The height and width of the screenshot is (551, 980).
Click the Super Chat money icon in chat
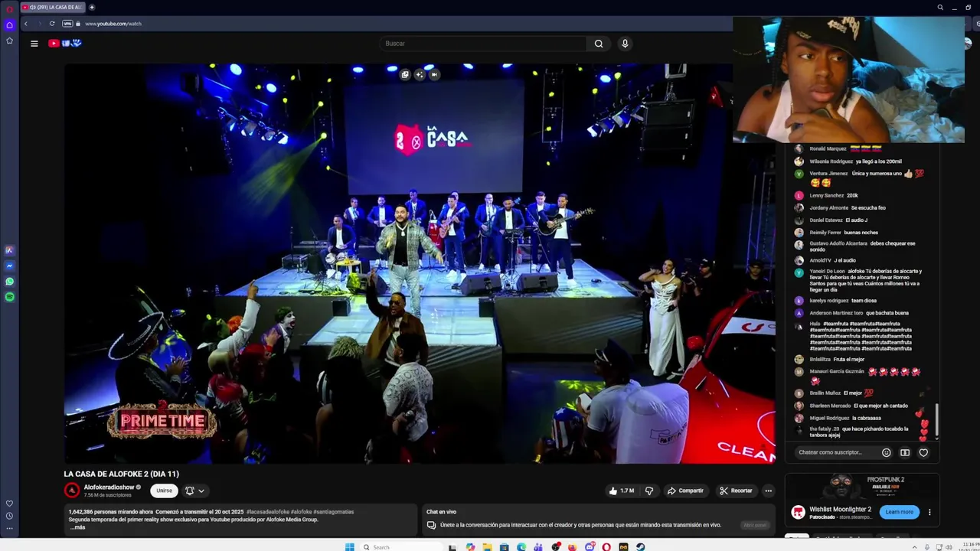click(905, 452)
